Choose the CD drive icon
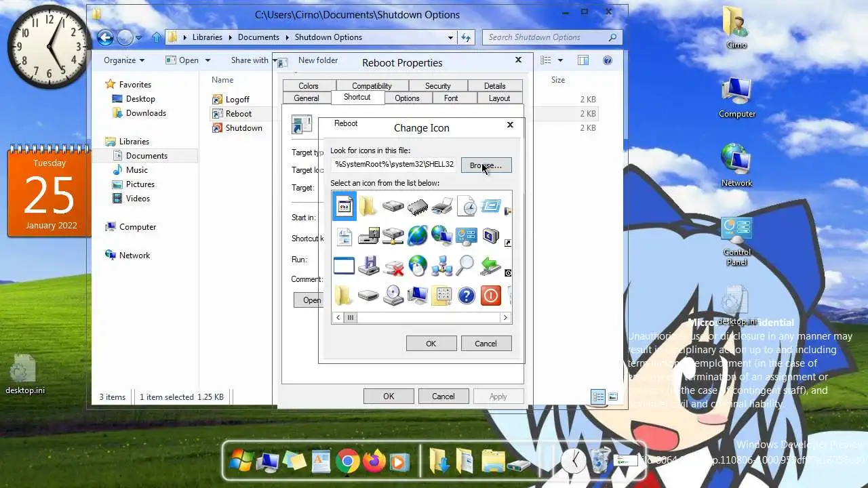This screenshot has height=488, width=868. coord(393,296)
